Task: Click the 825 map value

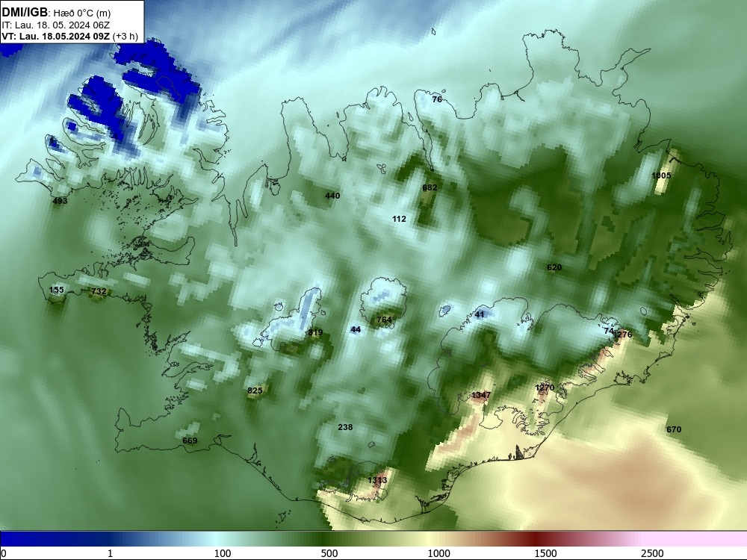Action: coord(255,391)
